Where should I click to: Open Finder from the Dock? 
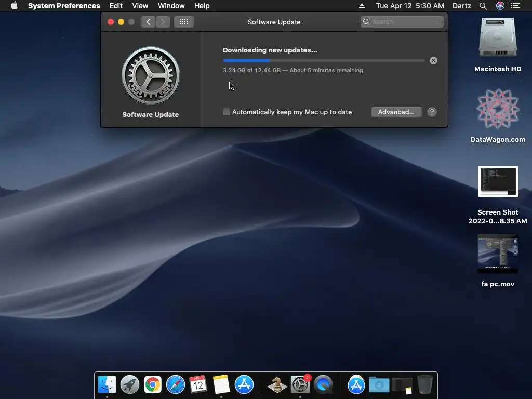pos(107,385)
